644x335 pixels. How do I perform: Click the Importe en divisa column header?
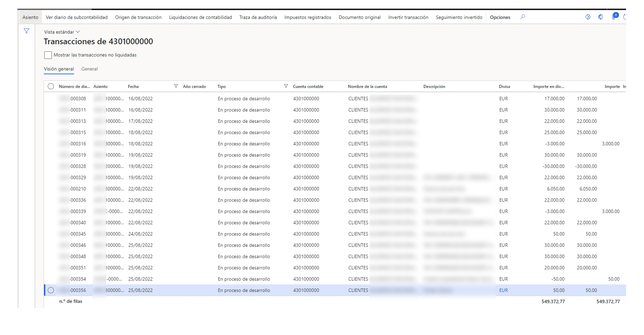pyautogui.click(x=549, y=86)
